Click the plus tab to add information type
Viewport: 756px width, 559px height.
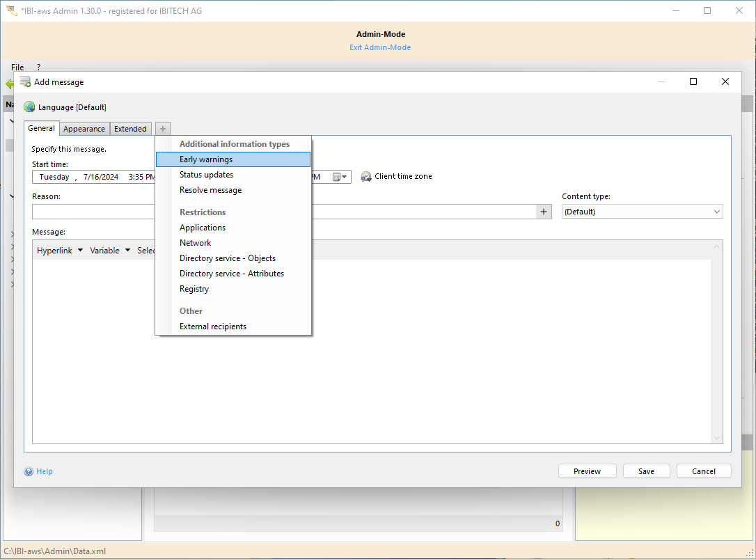coord(162,129)
